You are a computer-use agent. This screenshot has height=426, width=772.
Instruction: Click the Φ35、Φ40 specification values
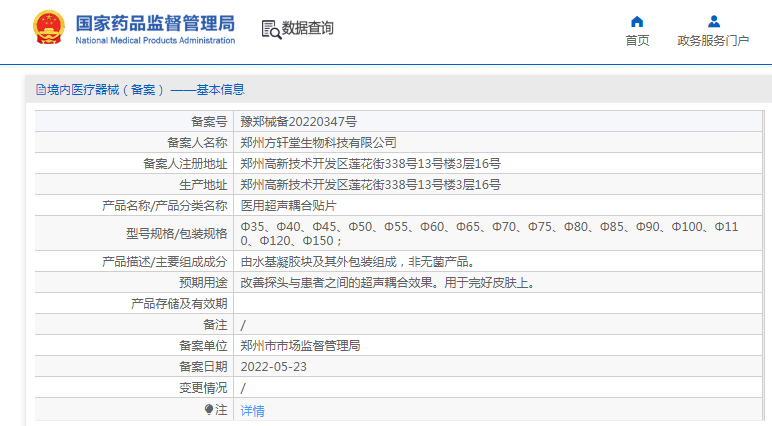(x=489, y=233)
